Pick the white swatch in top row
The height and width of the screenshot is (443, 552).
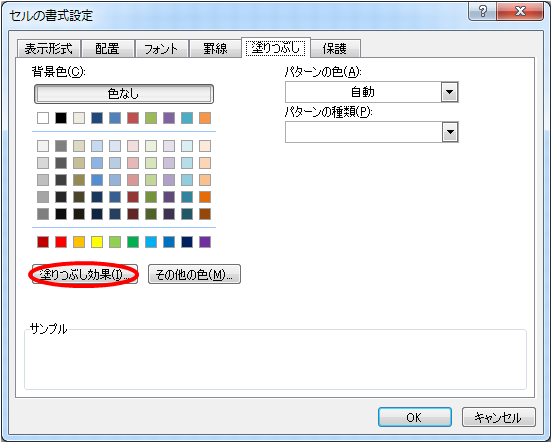click(43, 118)
